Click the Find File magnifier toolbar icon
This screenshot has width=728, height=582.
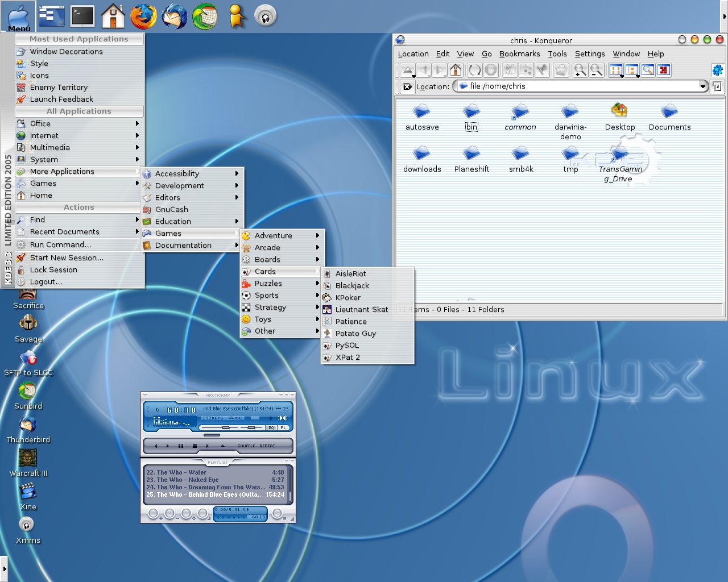click(648, 70)
